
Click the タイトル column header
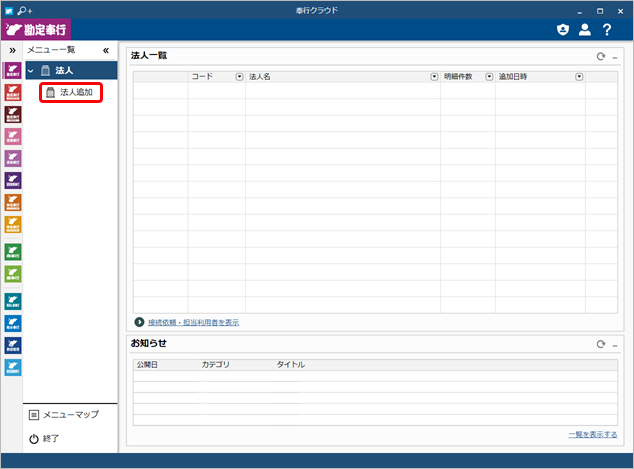point(290,365)
